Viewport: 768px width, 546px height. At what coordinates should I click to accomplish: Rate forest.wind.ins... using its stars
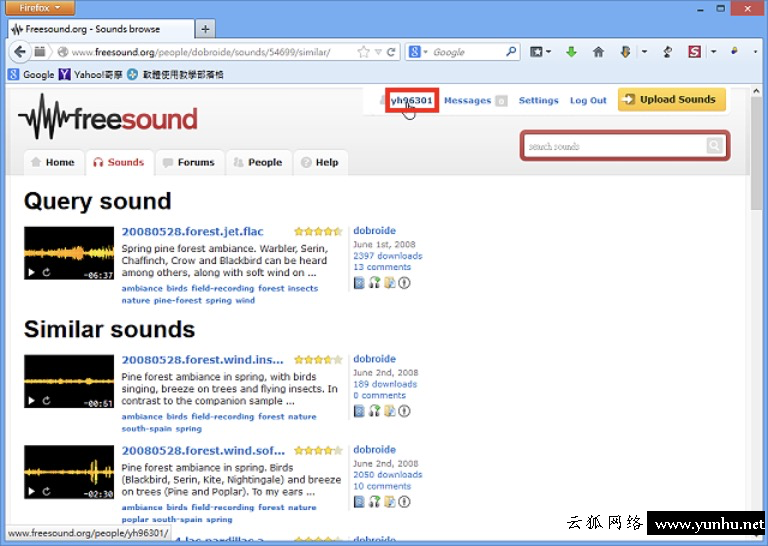317,360
